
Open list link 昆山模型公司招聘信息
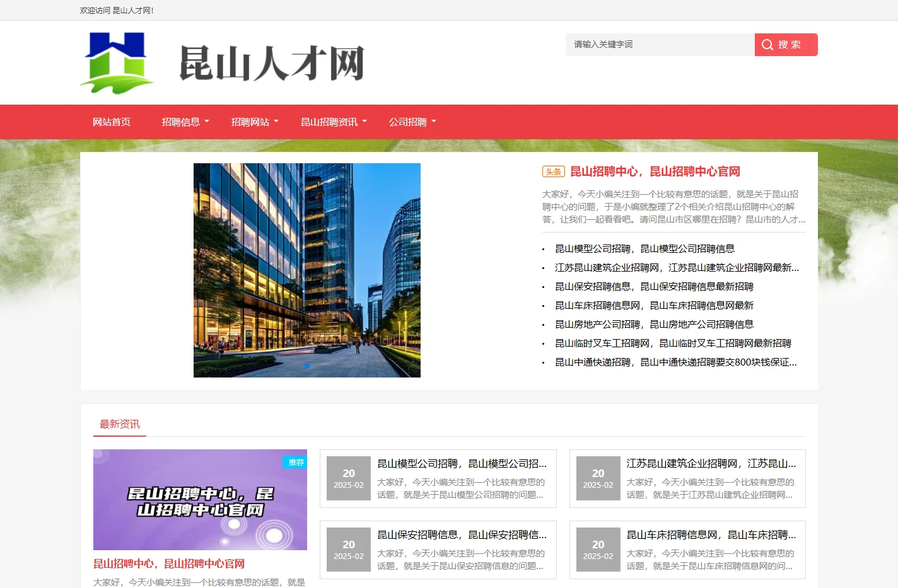[x=644, y=249]
